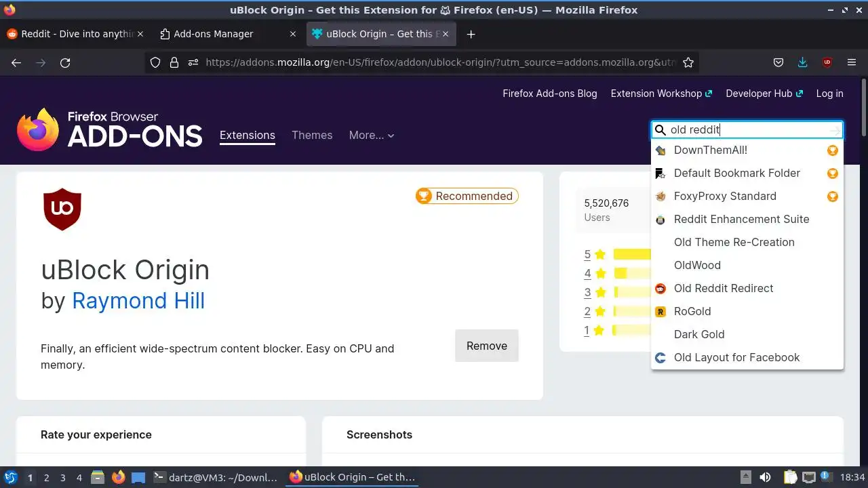The height and width of the screenshot is (488, 868).
Task: Select Old Theme Re-Creation suggestion
Action: tap(747, 243)
